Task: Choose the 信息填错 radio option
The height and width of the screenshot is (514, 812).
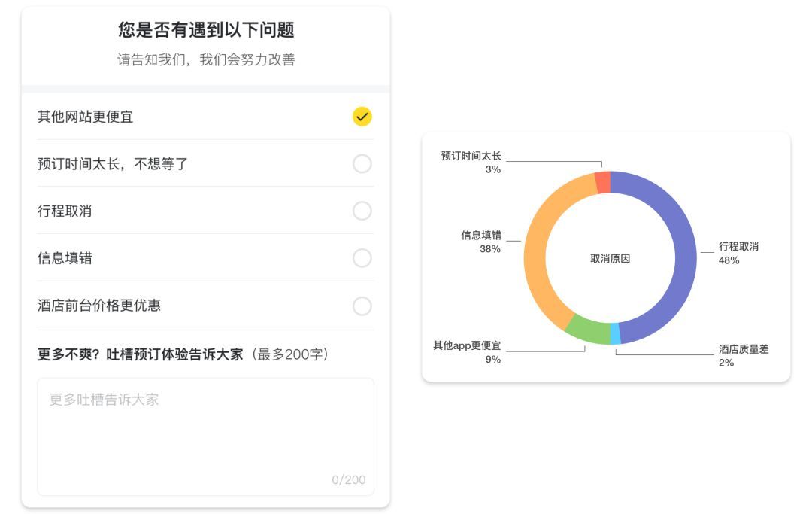Action: [x=362, y=259]
